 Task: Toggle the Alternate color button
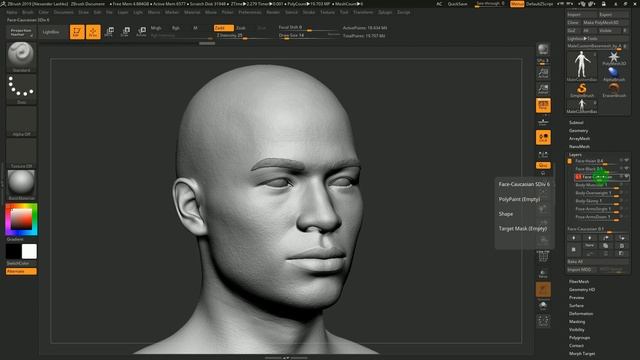[21, 271]
